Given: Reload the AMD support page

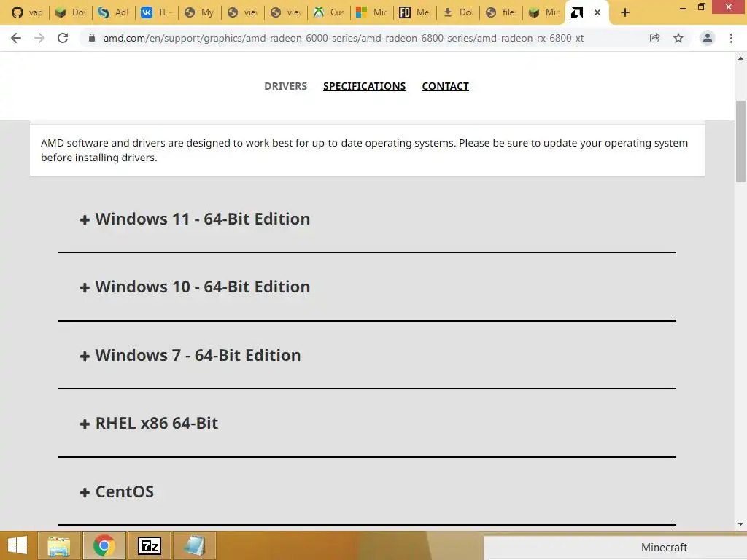Looking at the screenshot, I should pyautogui.click(x=63, y=38).
